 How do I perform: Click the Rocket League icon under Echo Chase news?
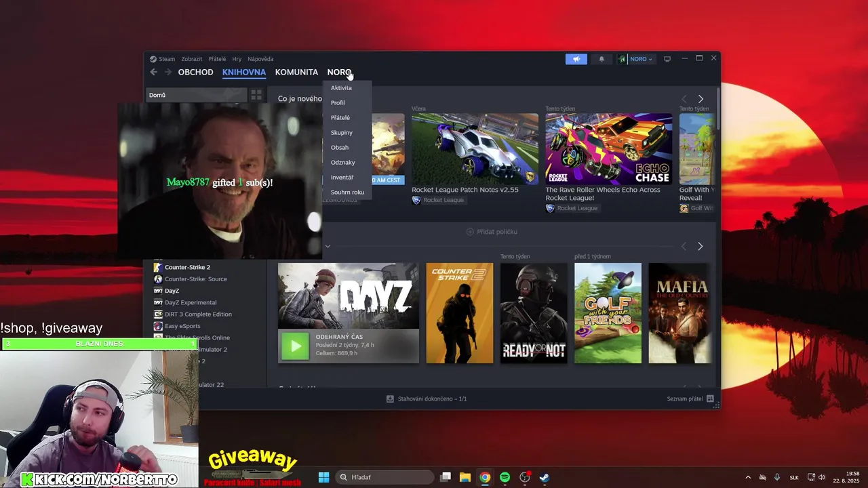pos(550,208)
